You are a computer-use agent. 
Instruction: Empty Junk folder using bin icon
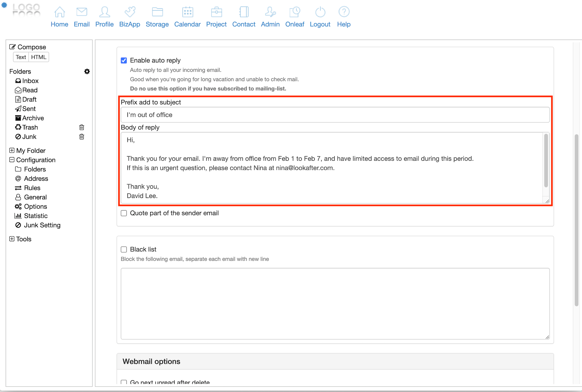[x=82, y=137]
